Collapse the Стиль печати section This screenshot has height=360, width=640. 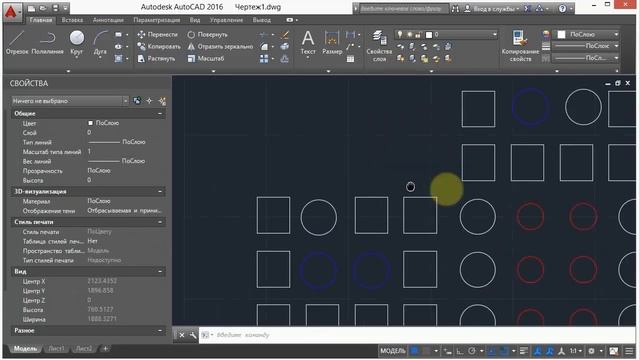(160, 222)
